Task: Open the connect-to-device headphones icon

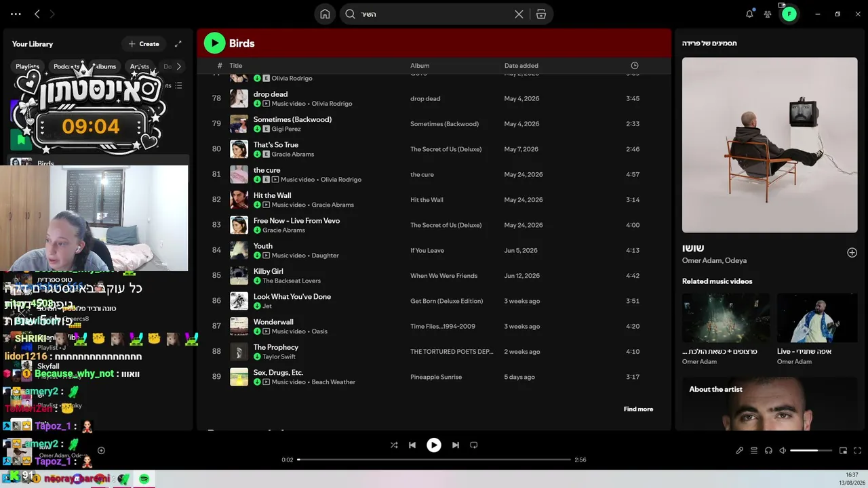Action: click(768, 451)
